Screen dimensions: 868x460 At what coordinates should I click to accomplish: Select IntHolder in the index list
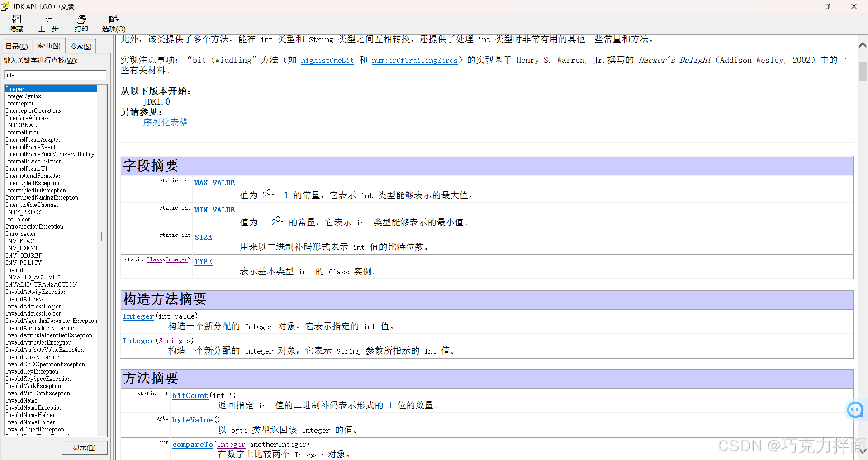click(18, 219)
